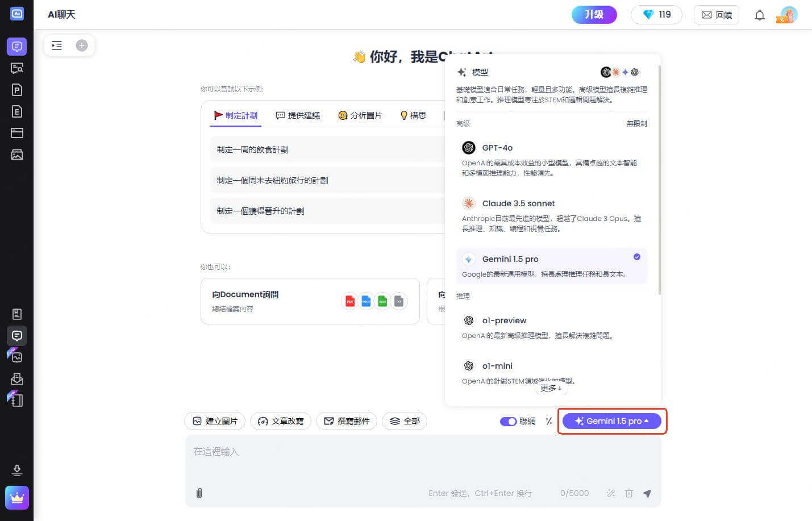Select the Claude 3.5 sonnet model
This screenshot has width=812, height=521.
coord(552,215)
